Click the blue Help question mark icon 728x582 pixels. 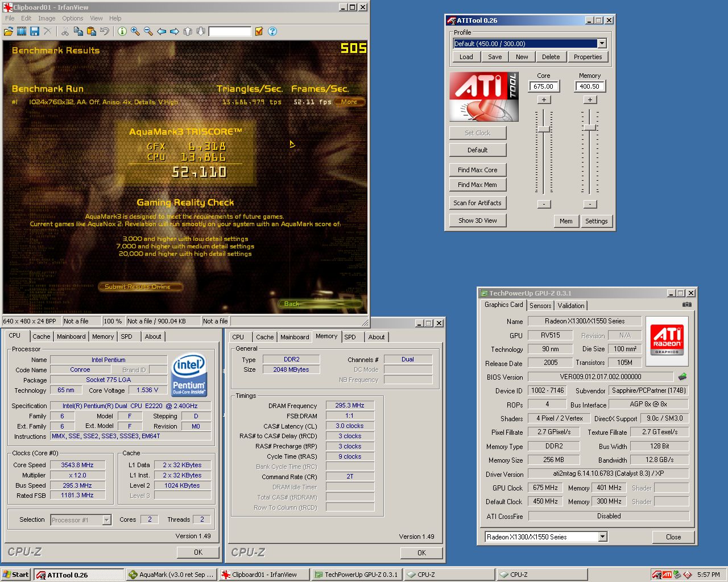(x=272, y=31)
